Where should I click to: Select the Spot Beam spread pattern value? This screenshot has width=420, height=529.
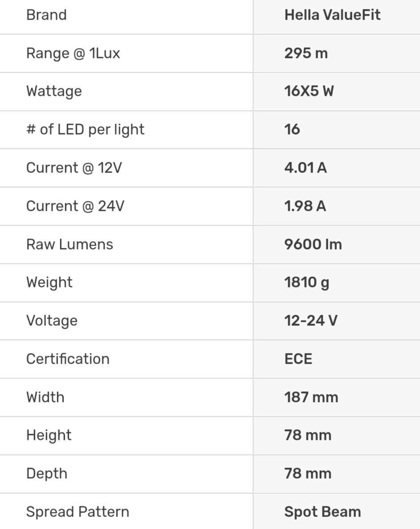322,512
